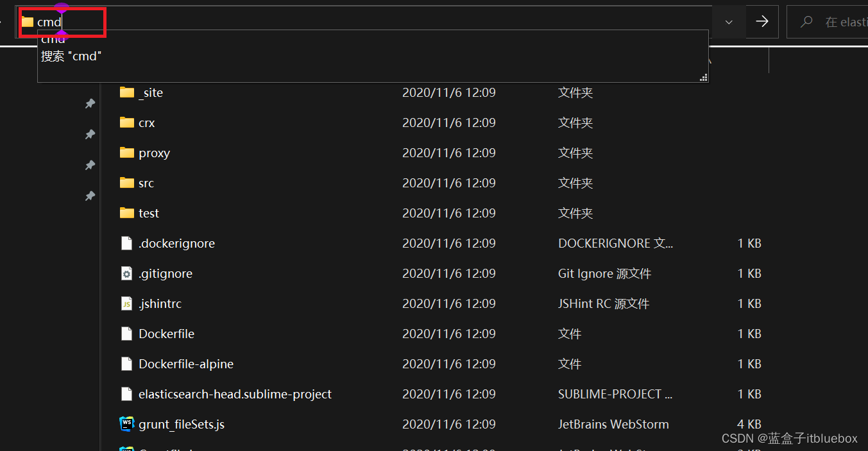Click the folder icon in the address bar
Image resolution: width=868 pixels, height=451 pixels.
tap(27, 22)
